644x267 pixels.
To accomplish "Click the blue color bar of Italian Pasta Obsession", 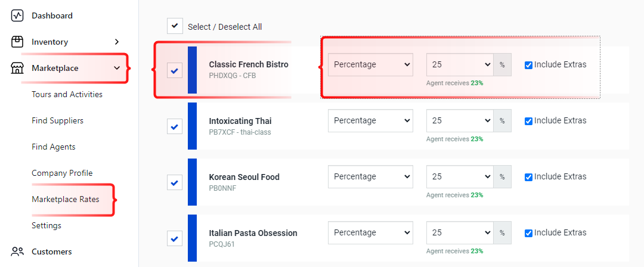I will (x=192, y=238).
